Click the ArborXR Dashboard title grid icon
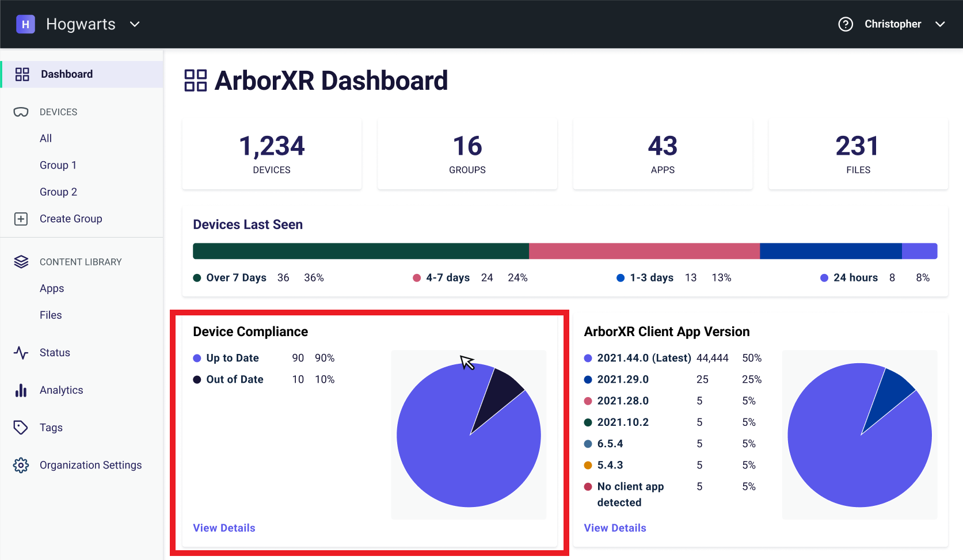 195,81
